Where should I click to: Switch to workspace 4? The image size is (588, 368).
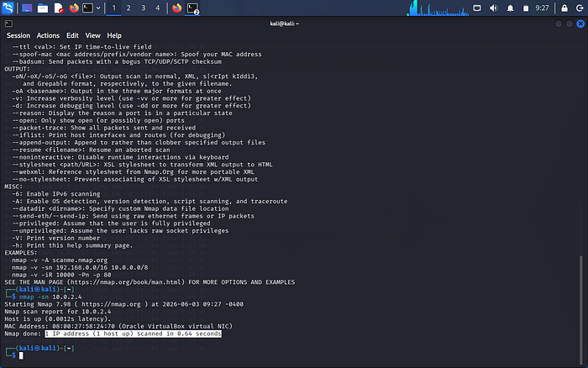(158, 8)
